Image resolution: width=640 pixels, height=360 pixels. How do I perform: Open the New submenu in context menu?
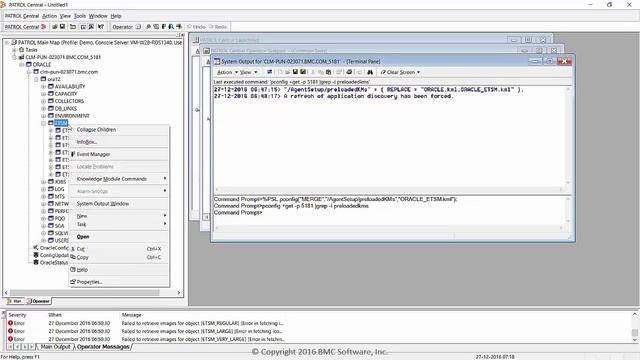coord(119,216)
